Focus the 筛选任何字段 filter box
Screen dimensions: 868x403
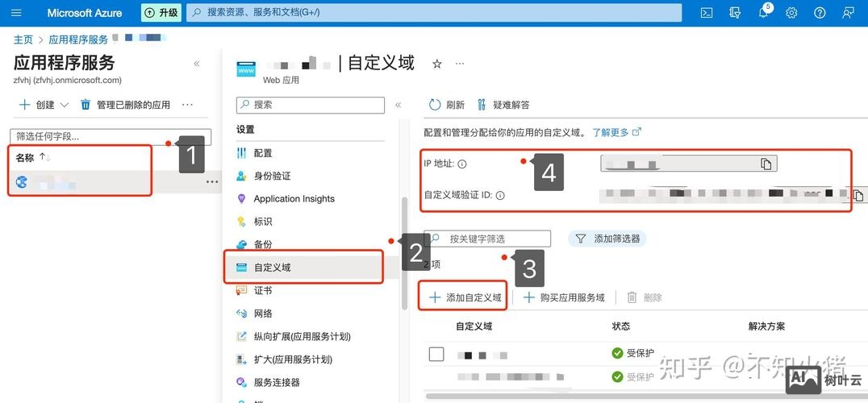click(x=111, y=136)
